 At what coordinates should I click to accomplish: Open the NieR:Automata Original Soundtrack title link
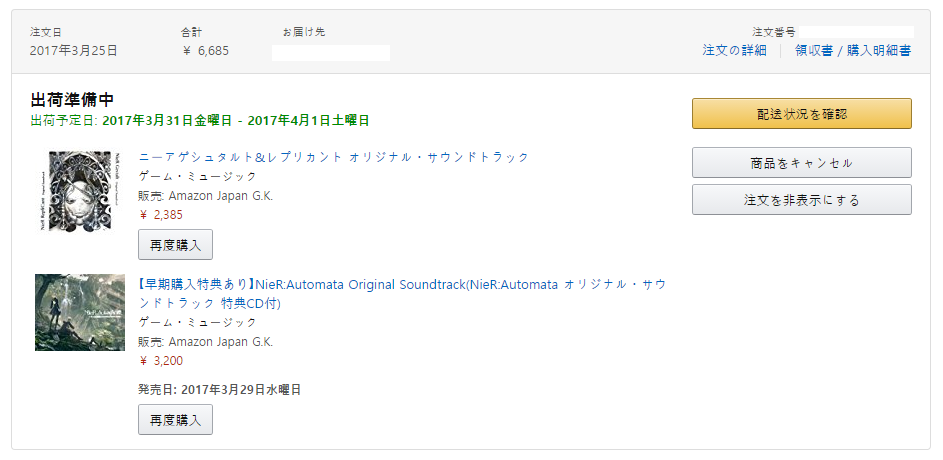click(x=402, y=294)
